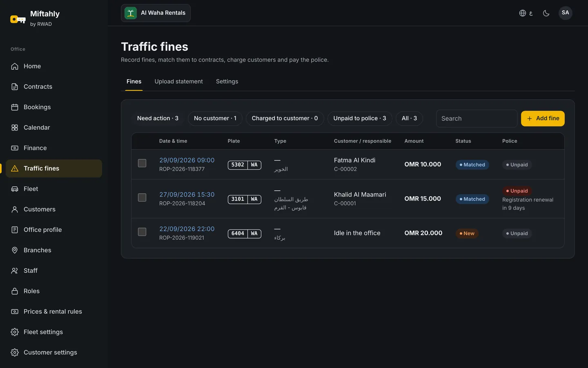The image size is (588, 368).
Task: Focus the Search input field
Action: [477, 119]
